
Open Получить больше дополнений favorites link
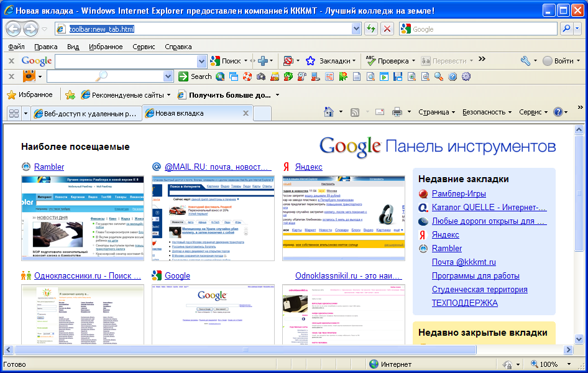(x=229, y=95)
